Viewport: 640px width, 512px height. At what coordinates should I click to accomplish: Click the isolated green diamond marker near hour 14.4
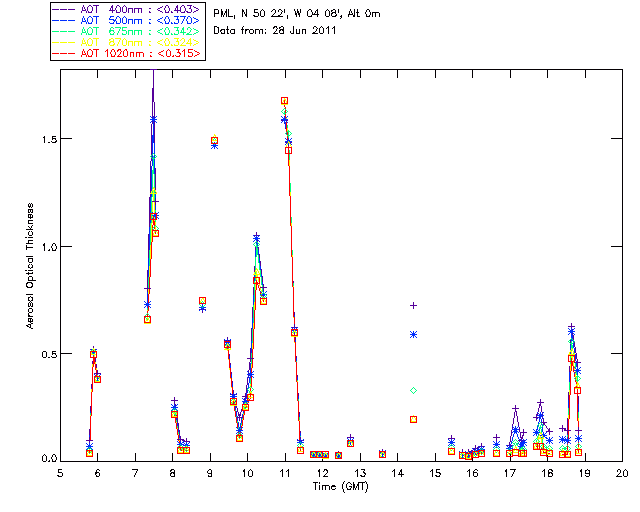click(x=413, y=390)
